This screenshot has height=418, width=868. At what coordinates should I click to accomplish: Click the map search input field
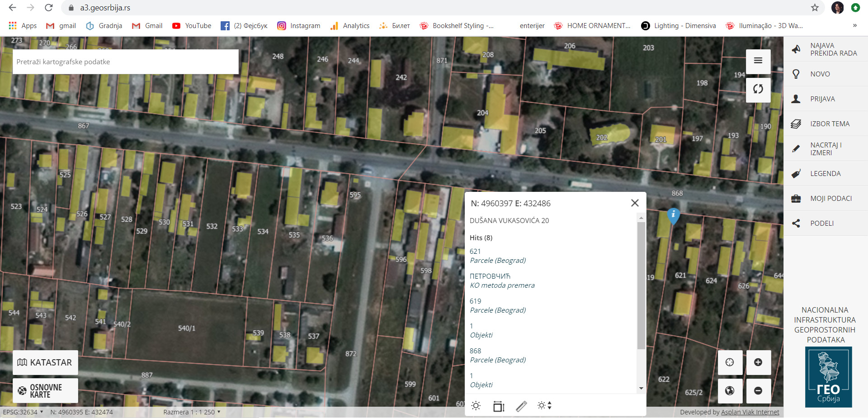126,62
